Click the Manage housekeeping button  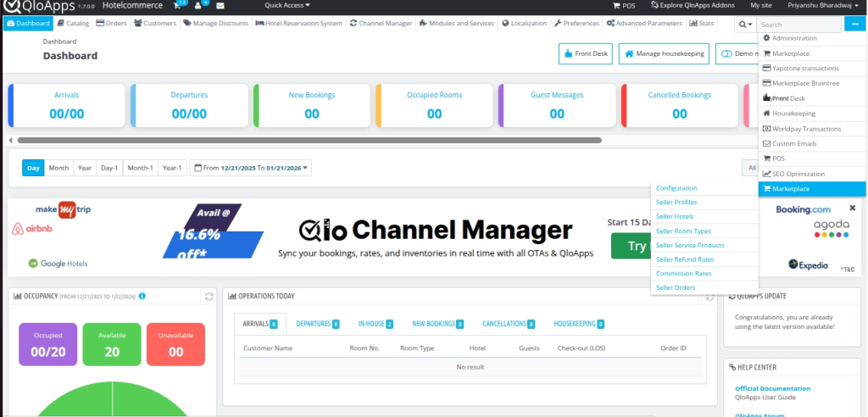click(x=664, y=53)
